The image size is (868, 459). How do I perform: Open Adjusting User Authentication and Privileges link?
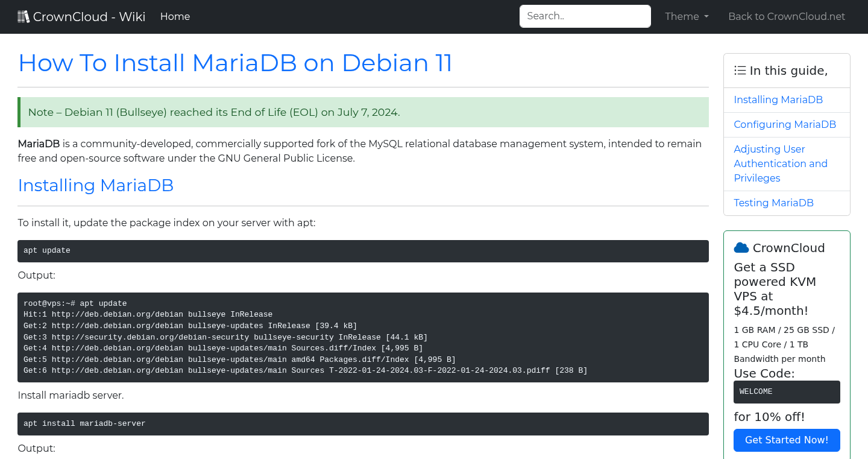(780, 163)
